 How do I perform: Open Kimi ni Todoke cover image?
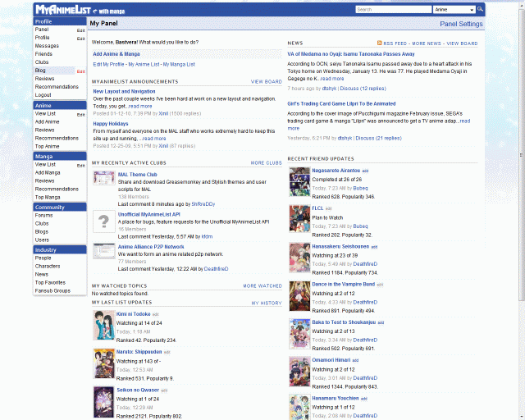(x=104, y=325)
